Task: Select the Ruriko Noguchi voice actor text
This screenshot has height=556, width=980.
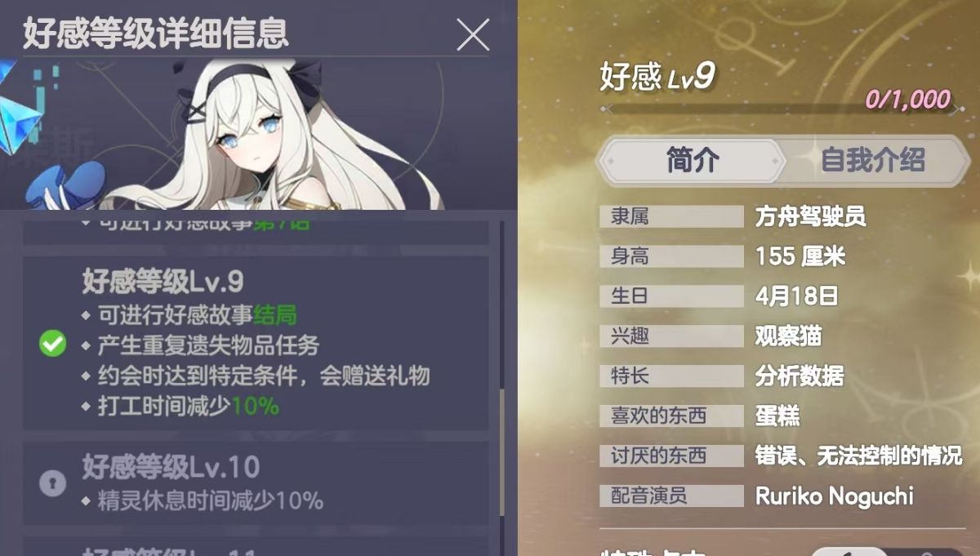Action: pos(835,496)
